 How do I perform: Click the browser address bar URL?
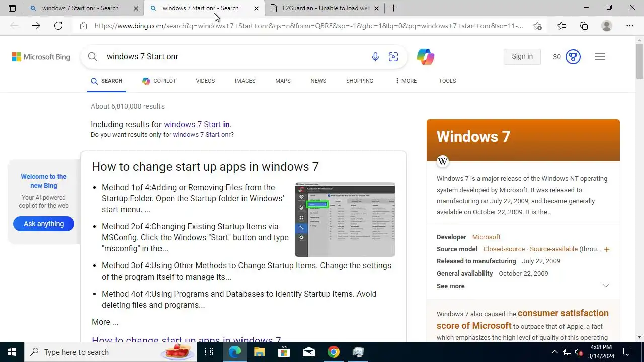[x=308, y=26]
